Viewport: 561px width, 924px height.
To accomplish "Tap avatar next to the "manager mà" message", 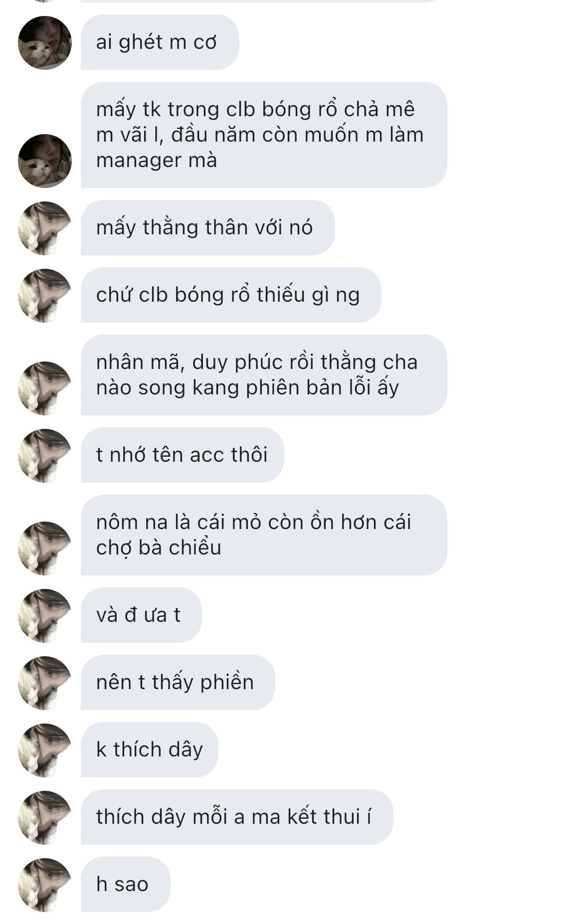I will click(x=45, y=161).
